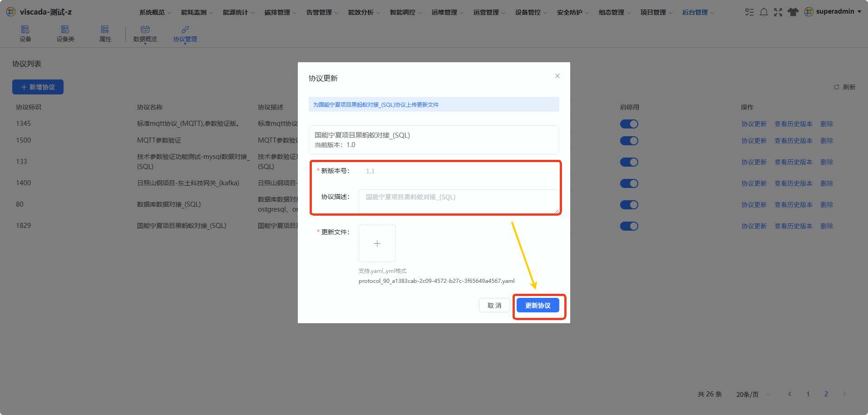Click the plus icon to upload update file
Screen dimensions: 868x415
[377, 243]
